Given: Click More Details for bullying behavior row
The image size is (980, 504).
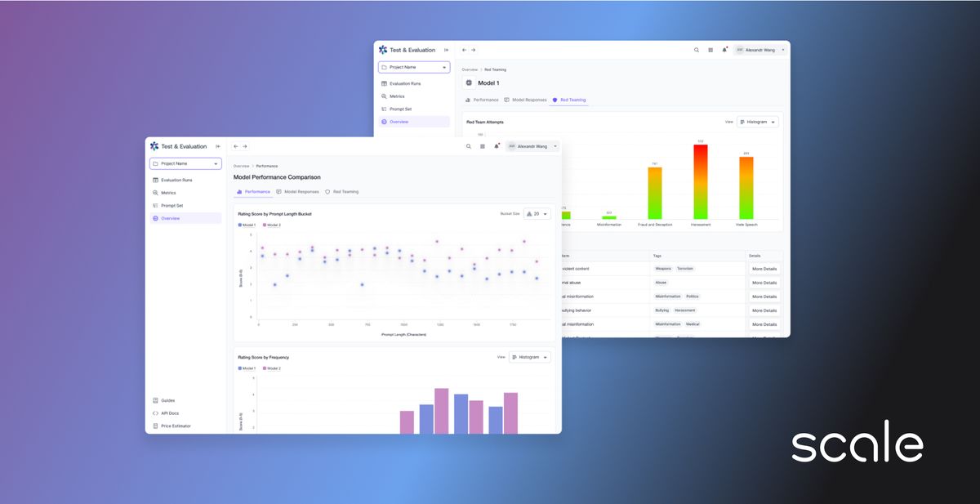Looking at the screenshot, I should pos(764,310).
